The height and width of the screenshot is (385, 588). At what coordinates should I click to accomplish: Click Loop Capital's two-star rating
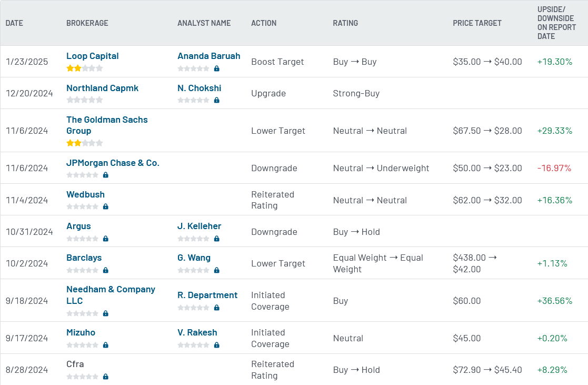[x=84, y=68]
